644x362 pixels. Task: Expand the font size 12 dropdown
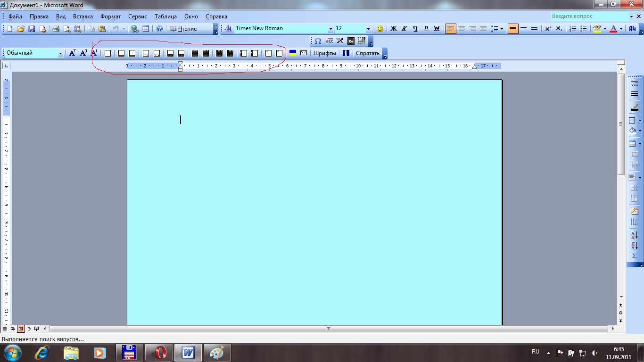click(368, 29)
